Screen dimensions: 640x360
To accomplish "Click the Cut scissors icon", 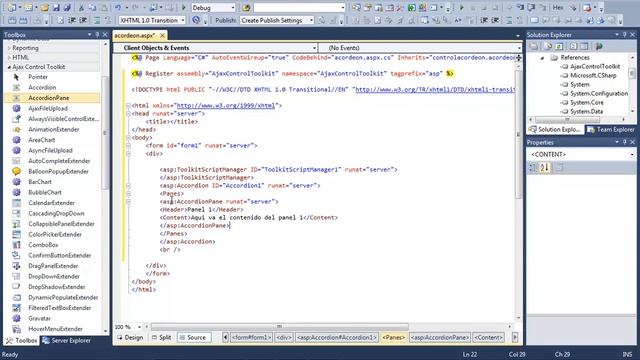I will tap(81, 7).
